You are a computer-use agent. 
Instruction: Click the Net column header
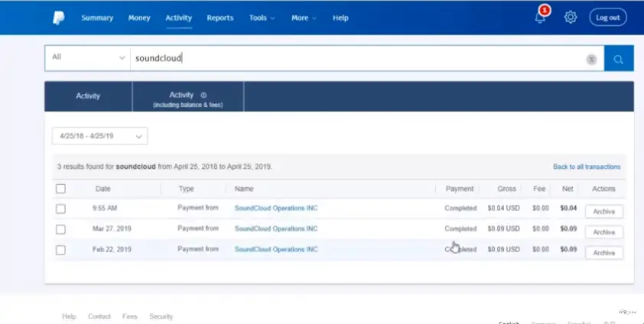[568, 189]
